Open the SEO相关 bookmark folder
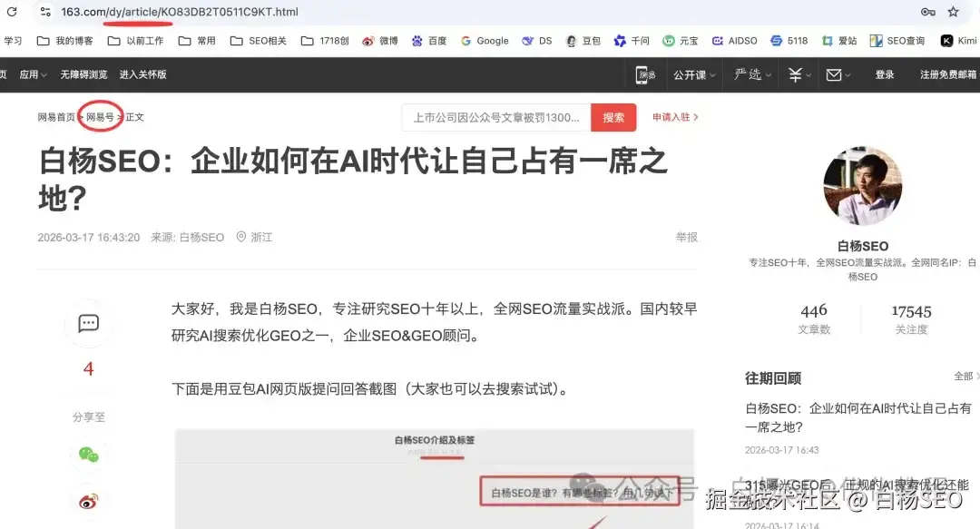The width and height of the screenshot is (980, 529). [x=258, y=41]
